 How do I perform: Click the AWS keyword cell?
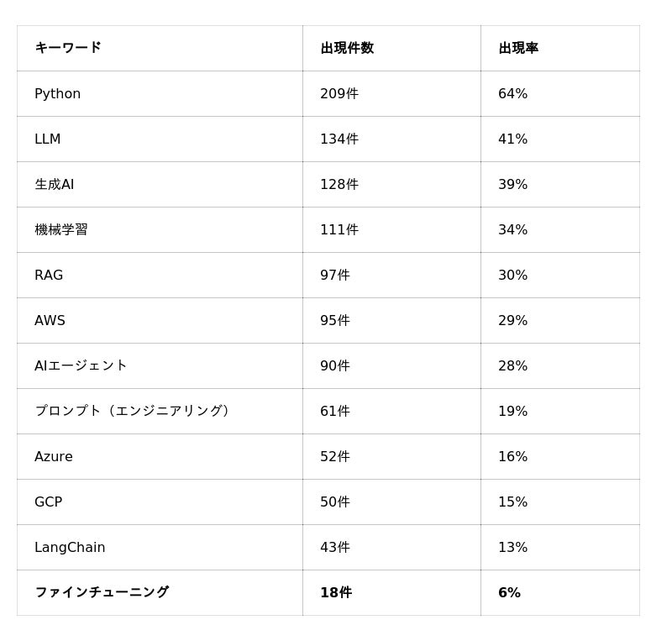(160, 320)
